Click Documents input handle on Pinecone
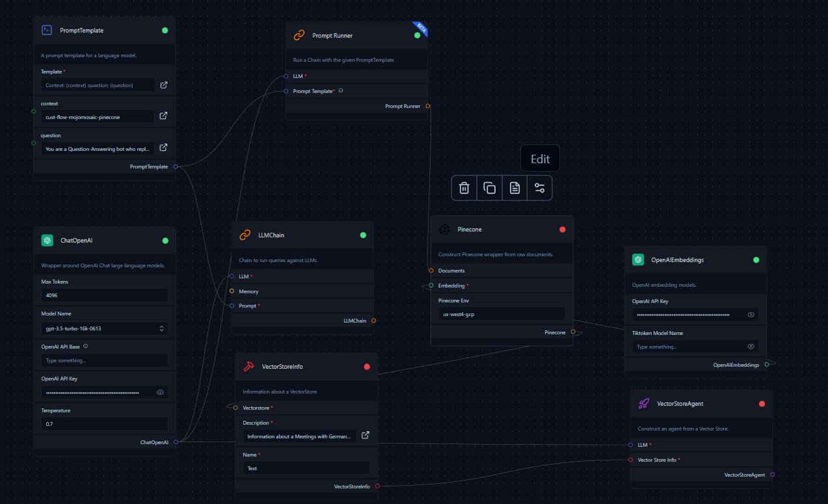This screenshot has width=828, height=504. pos(431,271)
